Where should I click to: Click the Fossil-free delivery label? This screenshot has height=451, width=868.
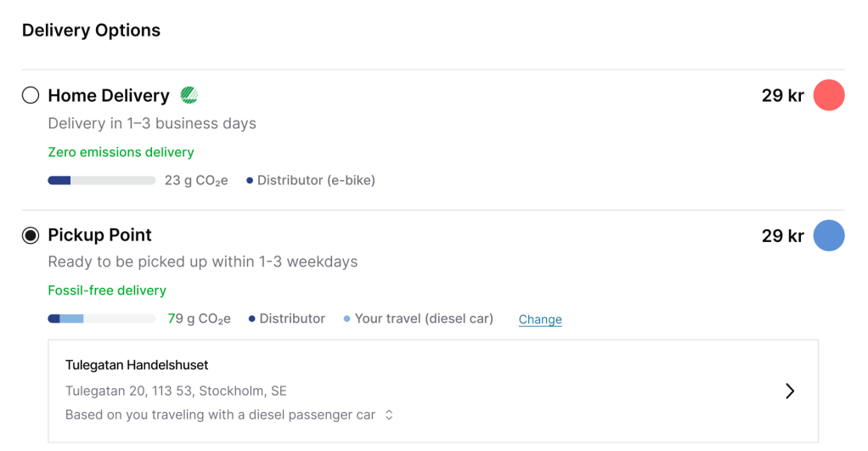(x=107, y=290)
